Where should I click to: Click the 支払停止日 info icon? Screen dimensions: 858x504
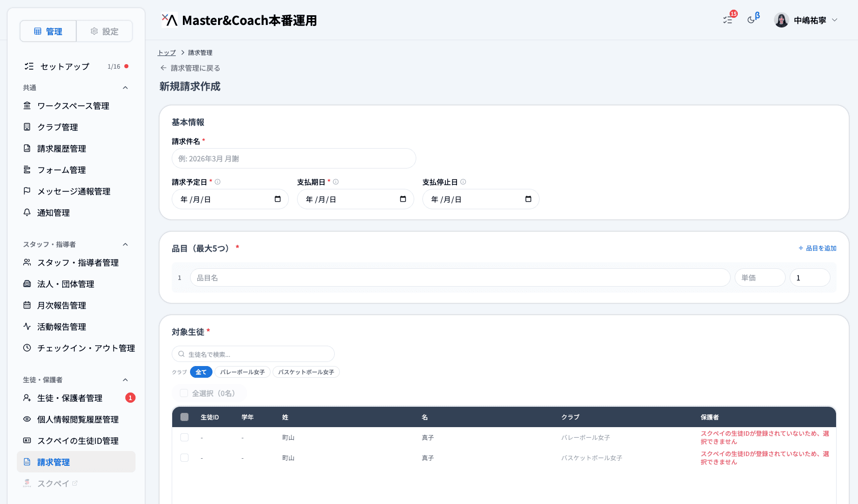(463, 182)
